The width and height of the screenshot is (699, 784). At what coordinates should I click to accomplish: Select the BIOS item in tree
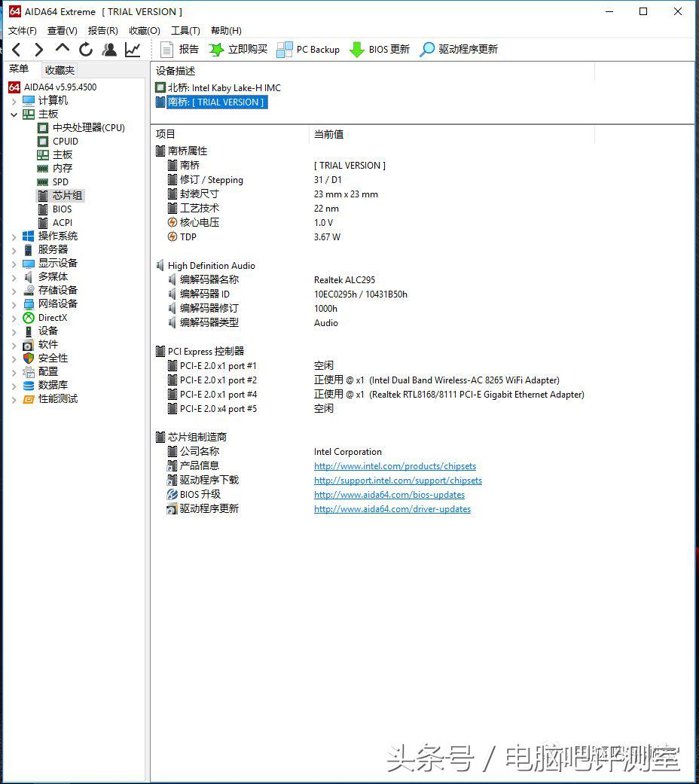62,209
